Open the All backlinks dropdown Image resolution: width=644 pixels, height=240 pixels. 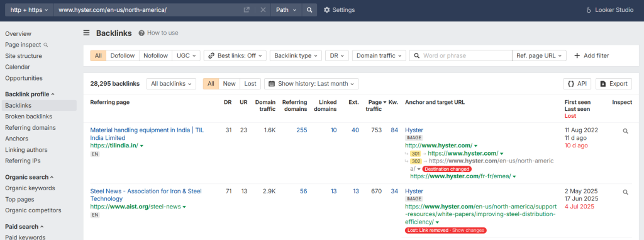click(x=171, y=84)
